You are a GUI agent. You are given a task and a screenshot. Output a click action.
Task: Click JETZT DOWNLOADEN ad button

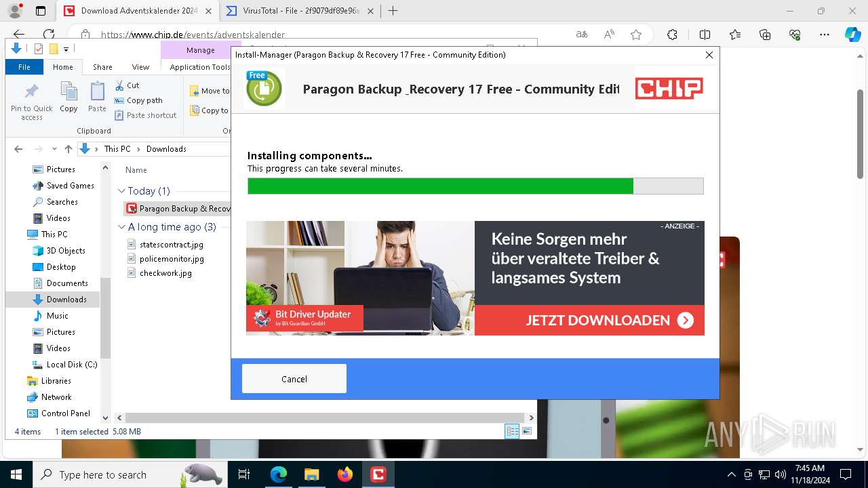coord(589,320)
